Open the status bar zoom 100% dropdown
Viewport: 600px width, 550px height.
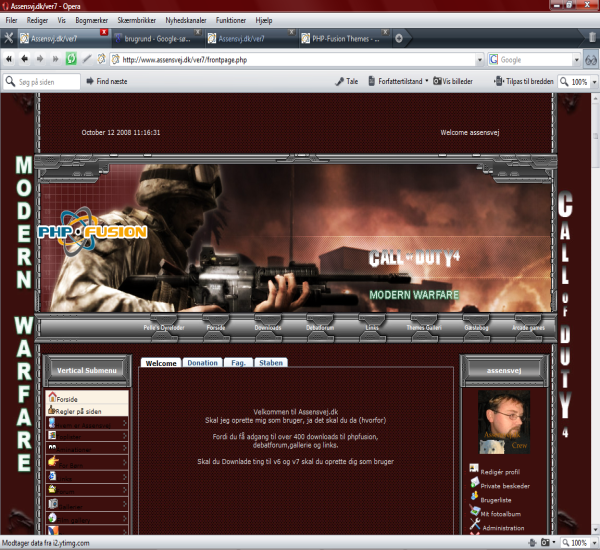594,543
